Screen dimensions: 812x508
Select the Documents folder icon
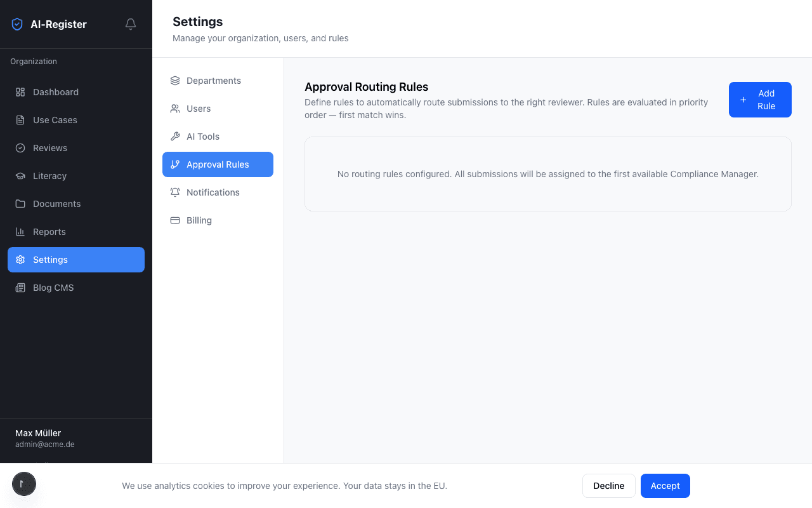coord(20,204)
